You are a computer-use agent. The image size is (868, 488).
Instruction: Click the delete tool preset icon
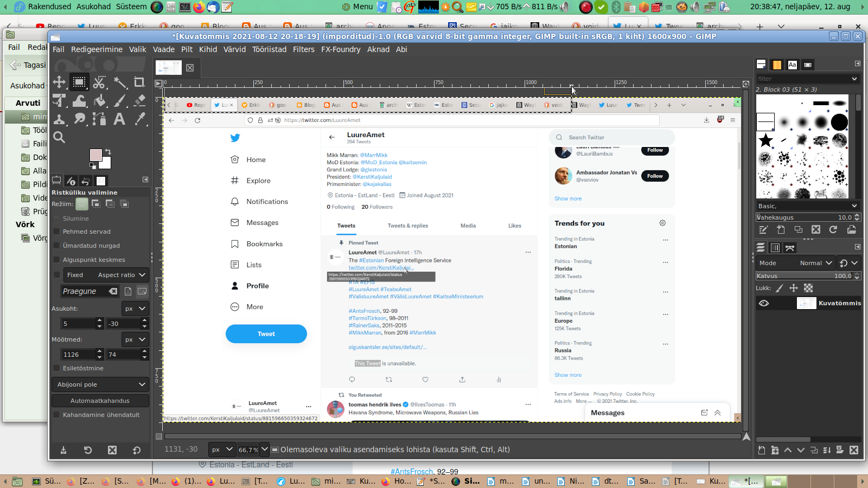pyautogui.click(x=112, y=450)
